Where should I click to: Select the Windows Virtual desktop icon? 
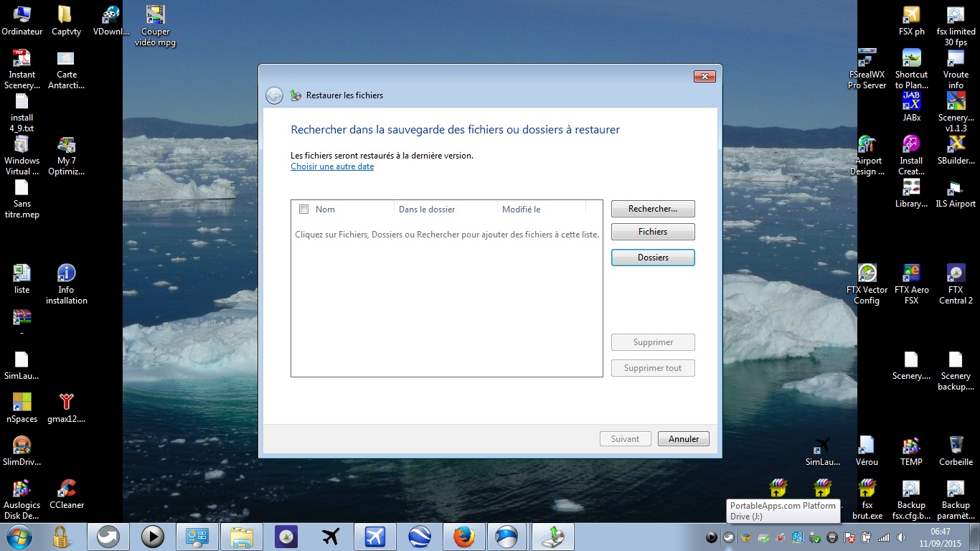pos(22,155)
